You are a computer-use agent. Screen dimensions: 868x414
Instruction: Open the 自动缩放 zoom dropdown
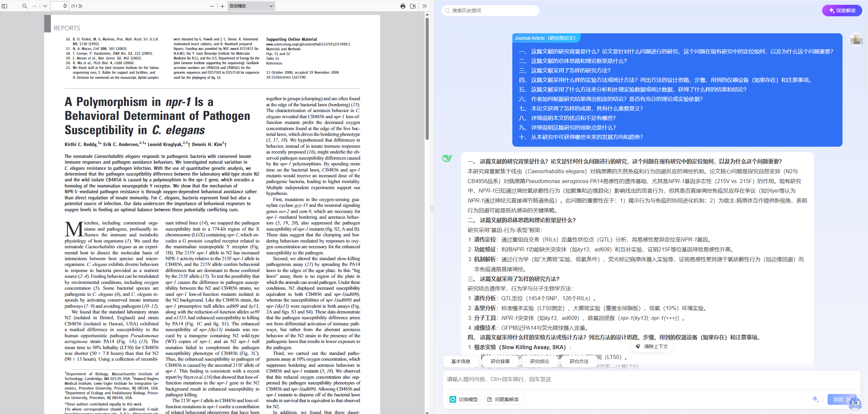click(x=251, y=6)
